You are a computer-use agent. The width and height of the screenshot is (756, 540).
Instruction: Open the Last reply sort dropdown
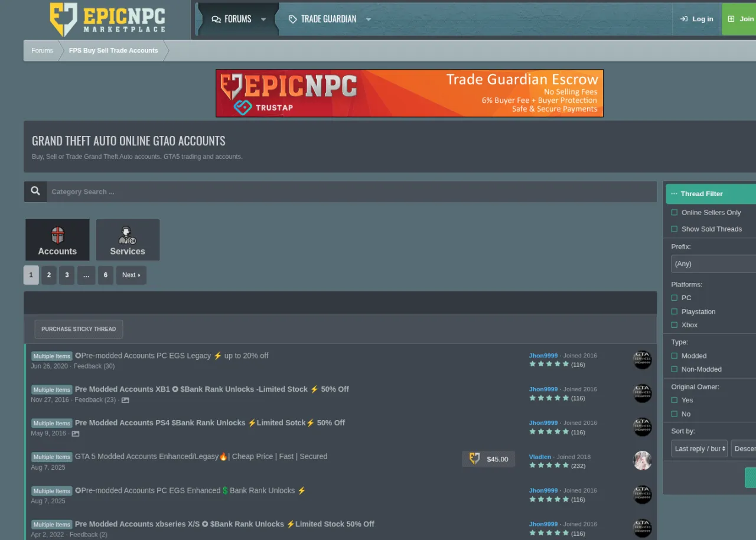pos(699,448)
